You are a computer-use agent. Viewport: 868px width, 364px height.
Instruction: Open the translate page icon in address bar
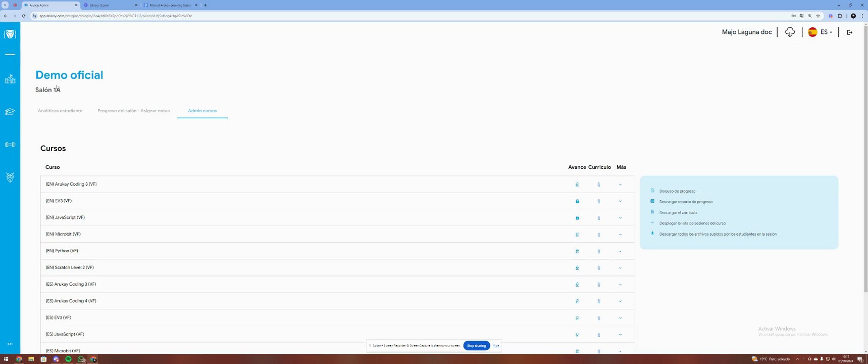click(x=801, y=16)
